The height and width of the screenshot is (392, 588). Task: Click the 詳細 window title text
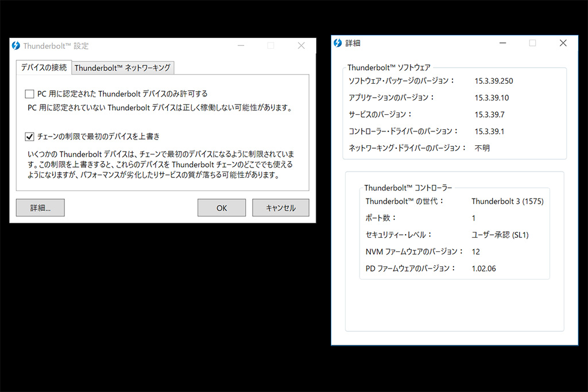click(x=353, y=43)
